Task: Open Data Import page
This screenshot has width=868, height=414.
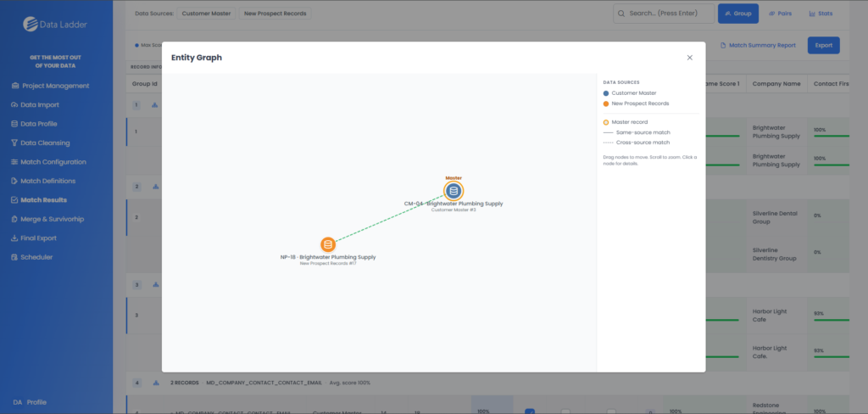Action: (36, 104)
